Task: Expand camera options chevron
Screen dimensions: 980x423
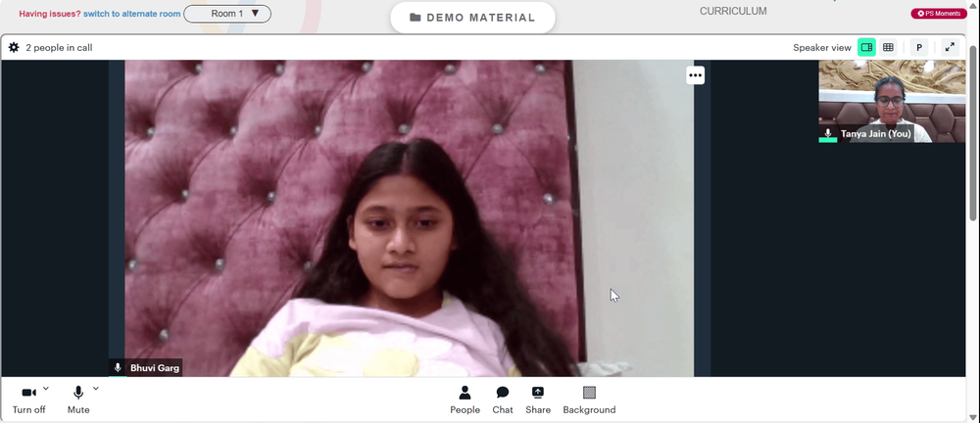Action: [46, 389]
